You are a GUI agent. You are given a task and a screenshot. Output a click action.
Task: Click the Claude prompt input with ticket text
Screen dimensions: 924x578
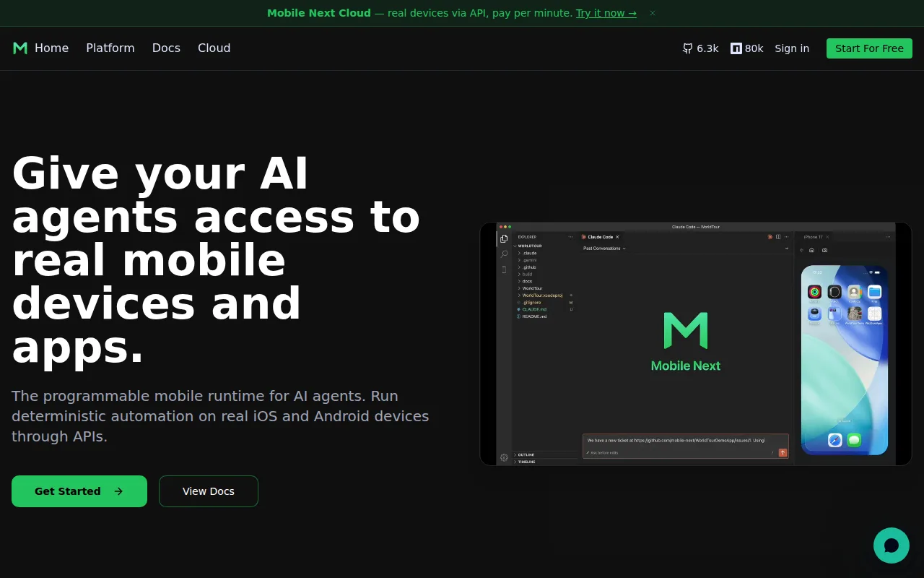click(685, 446)
